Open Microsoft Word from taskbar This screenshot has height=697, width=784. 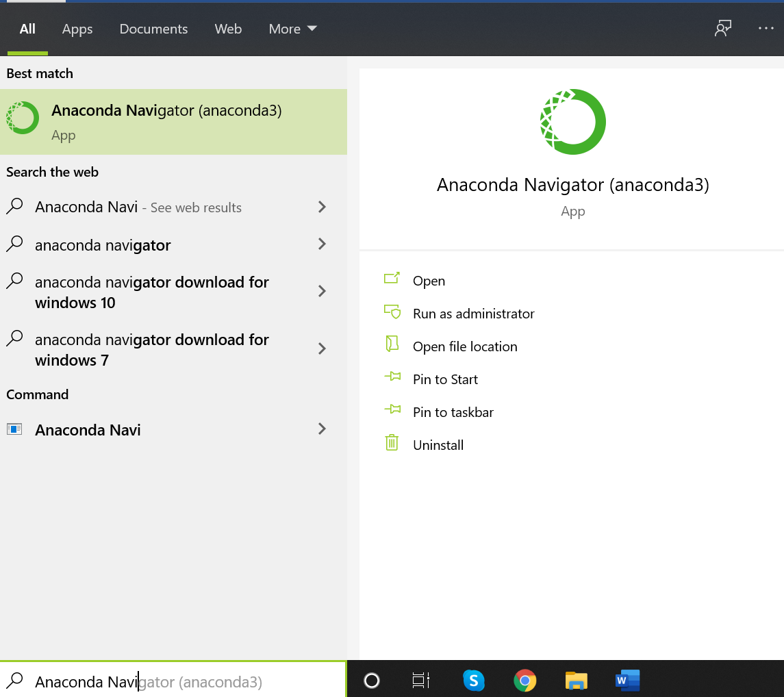627,680
